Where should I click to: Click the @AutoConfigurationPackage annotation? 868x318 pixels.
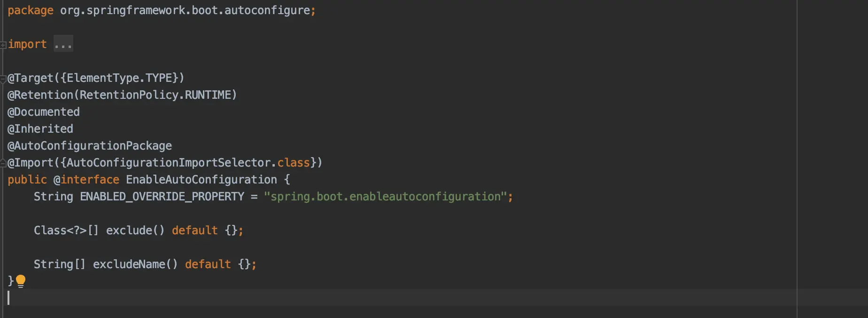pyautogui.click(x=90, y=145)
